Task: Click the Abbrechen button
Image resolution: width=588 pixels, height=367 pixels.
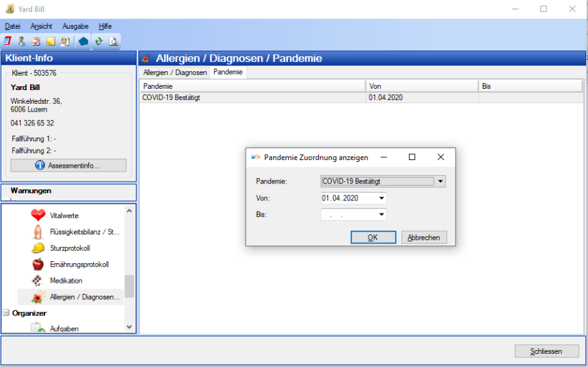Action: click(424, 237)
